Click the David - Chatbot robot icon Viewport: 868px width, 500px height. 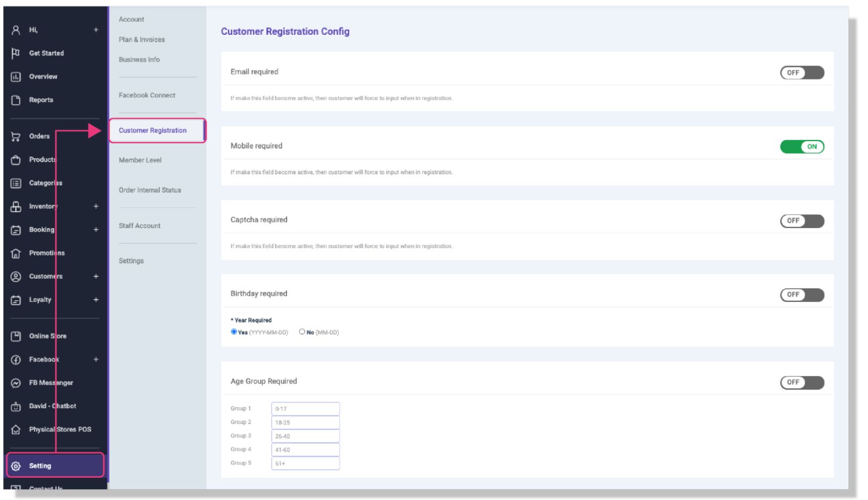tap(16, 406)
